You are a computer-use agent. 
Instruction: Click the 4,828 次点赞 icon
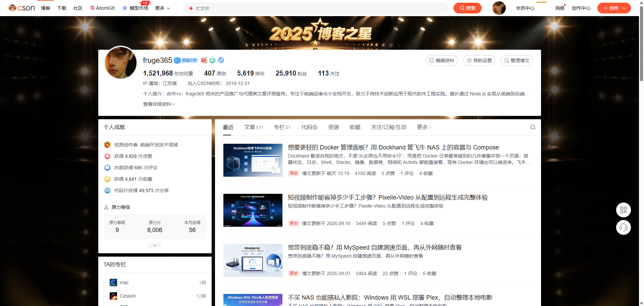[107, 156]
